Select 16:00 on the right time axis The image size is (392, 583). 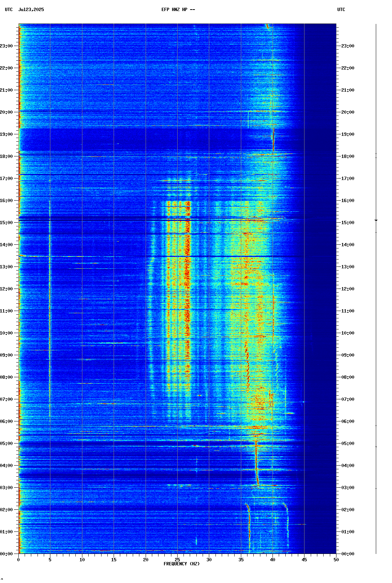348,201
